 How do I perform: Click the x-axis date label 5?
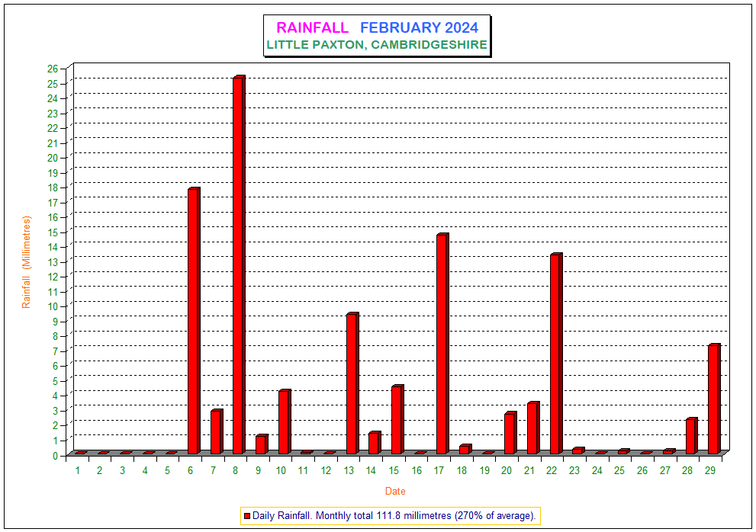[167, 470]
